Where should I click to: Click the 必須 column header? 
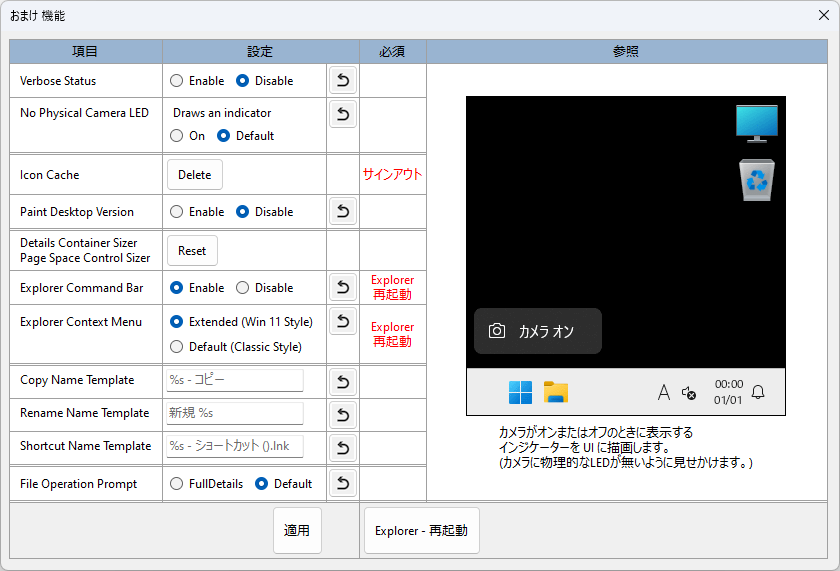pos(393,51)
